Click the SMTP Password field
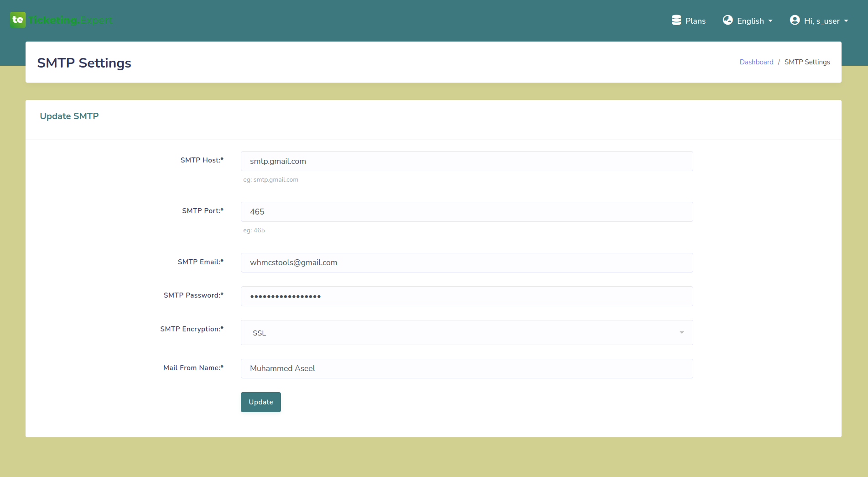Viewport: 868px width, 477px height. pos(466,296)
